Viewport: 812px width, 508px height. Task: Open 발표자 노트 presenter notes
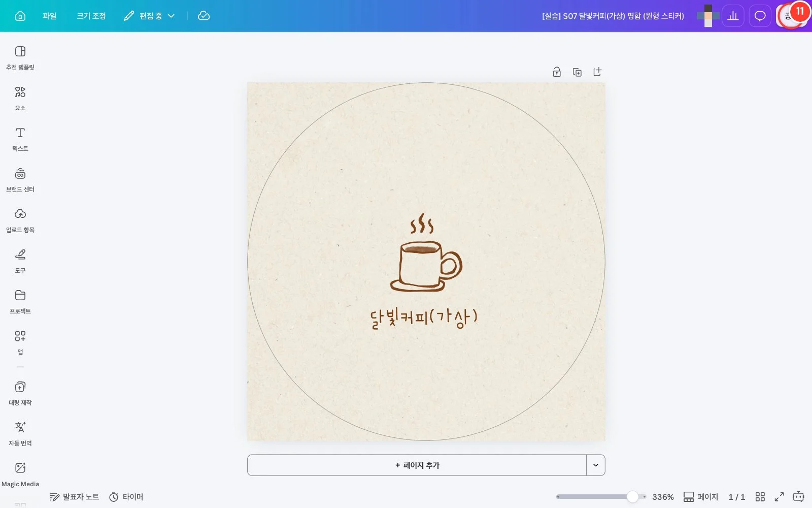74,497
